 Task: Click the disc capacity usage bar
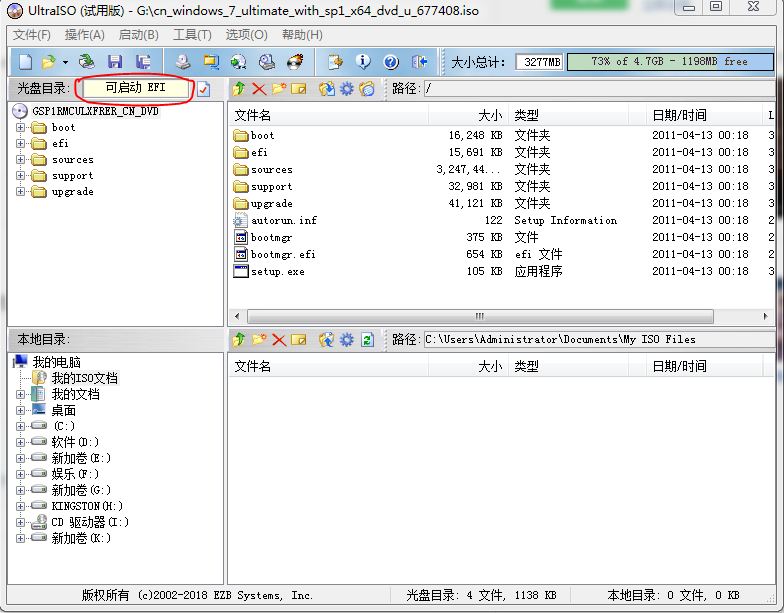click(670, 62)
